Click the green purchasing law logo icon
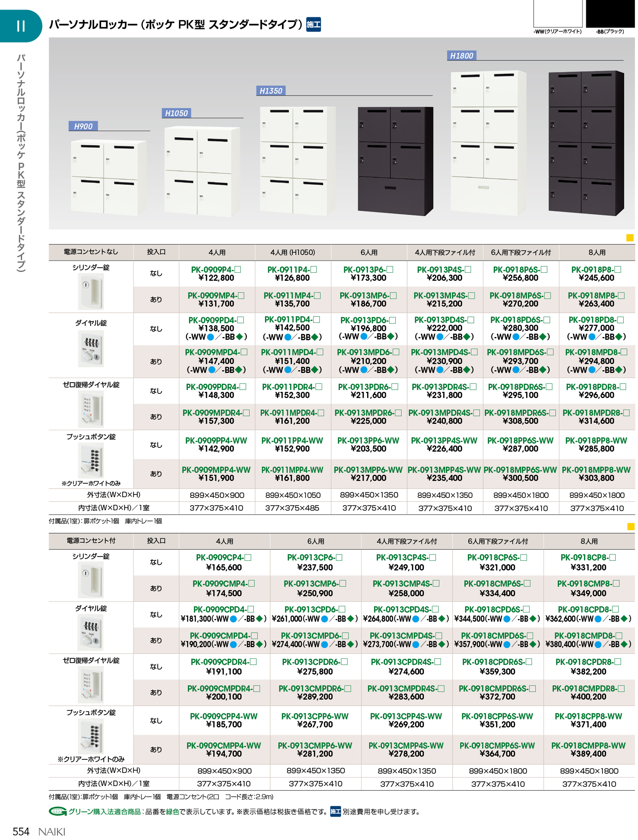 (58, 812)
